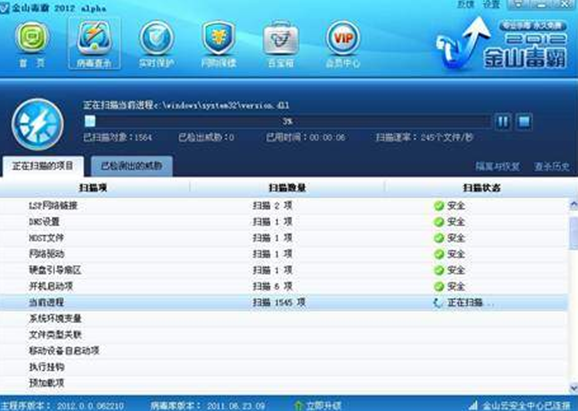Click the scan list scrollbar down arrow
Image resolution: width=578 pixels, height=411 pixels.
pos(574,387)
